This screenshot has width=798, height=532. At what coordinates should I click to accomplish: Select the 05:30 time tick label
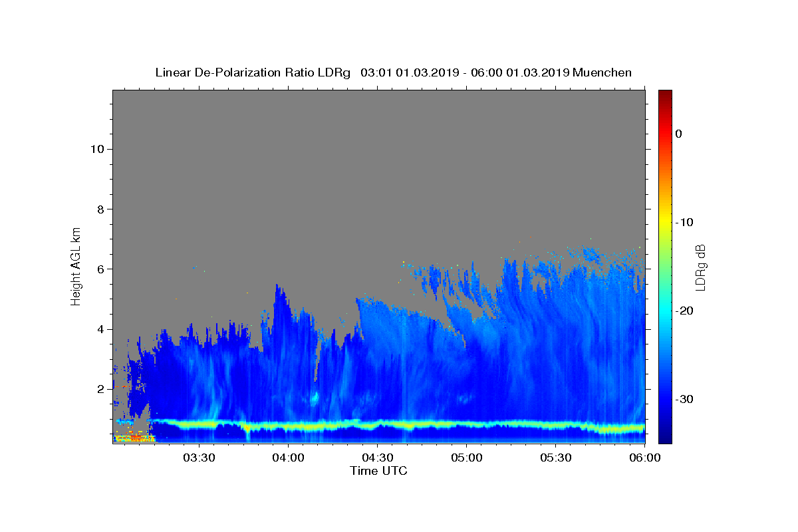tap(555, 458)
